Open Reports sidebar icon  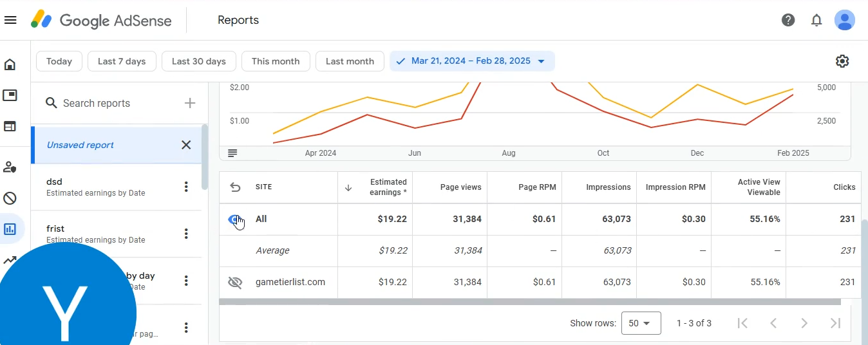[x=10, y=229]
